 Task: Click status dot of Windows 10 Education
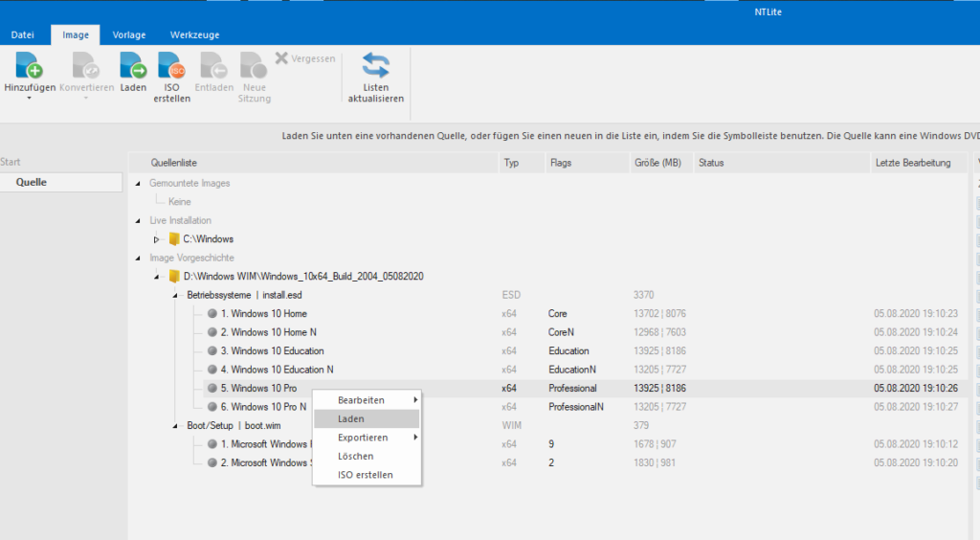(x=212, y=351)
